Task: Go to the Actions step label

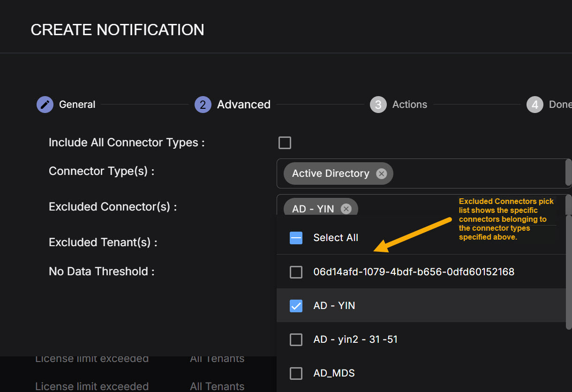Action: [x=409, y=105]
